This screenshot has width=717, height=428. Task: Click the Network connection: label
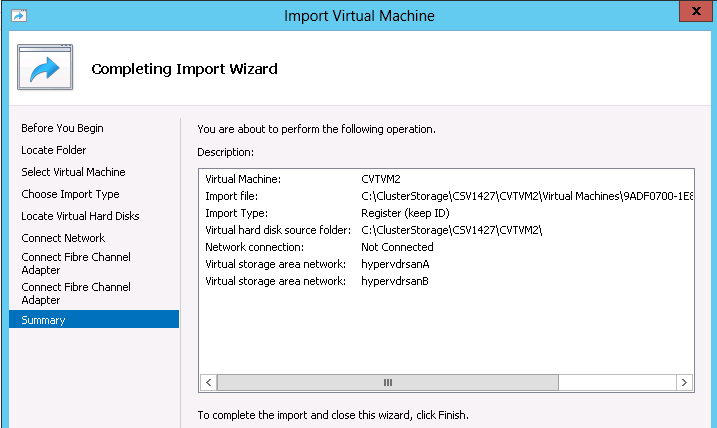pos(254,247)
